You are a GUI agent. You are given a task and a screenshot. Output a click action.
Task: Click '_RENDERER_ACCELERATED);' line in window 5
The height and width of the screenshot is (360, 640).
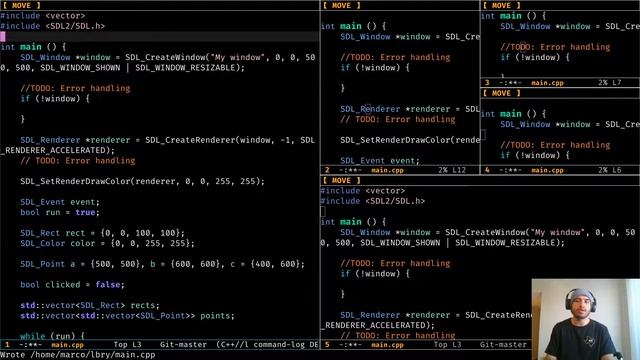(378, 326)
